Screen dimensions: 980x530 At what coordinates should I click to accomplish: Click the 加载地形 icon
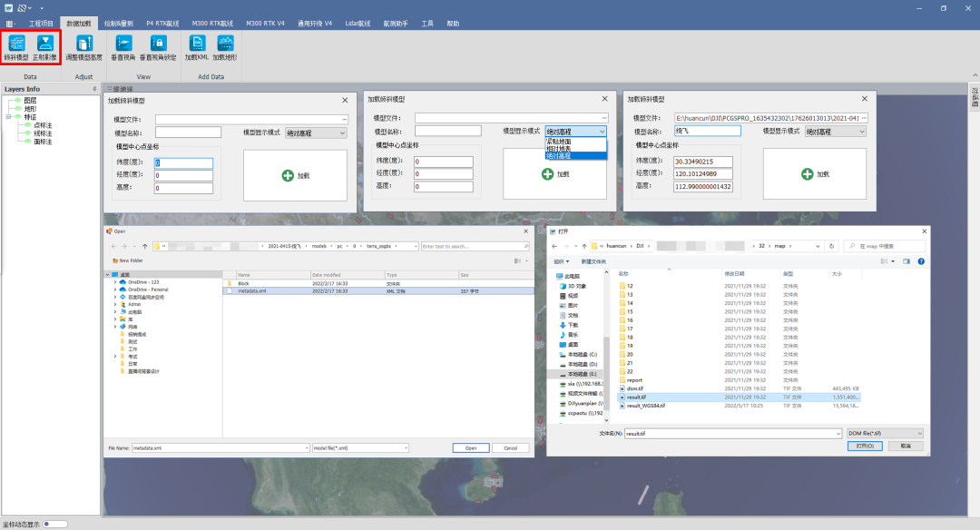[225, 44]
